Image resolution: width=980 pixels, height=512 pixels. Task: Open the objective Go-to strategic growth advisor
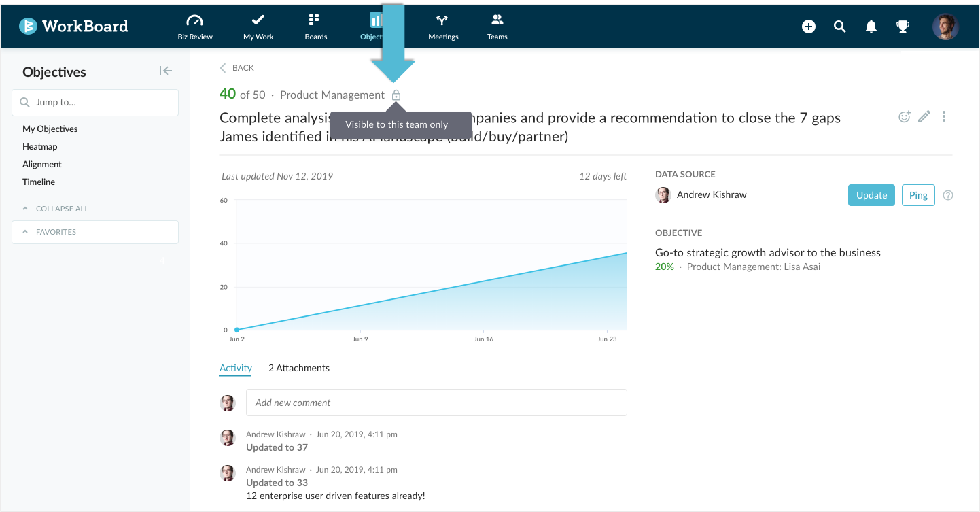pos(768,252)
